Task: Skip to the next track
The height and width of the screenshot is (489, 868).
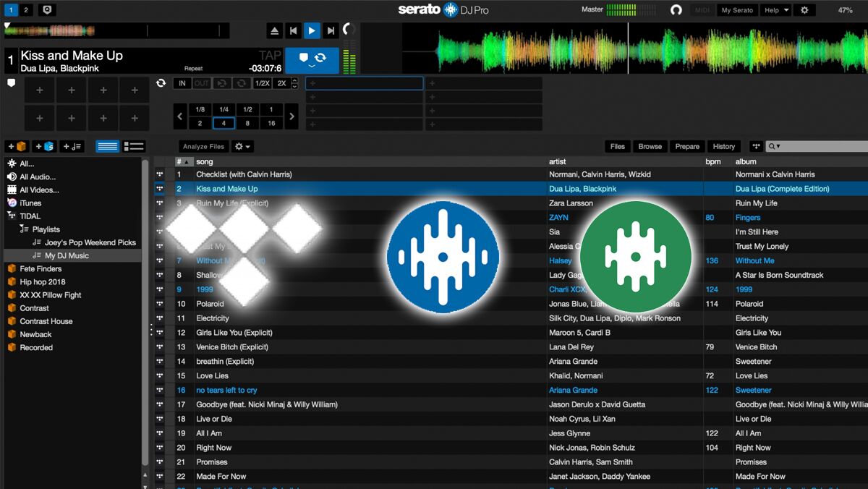Action: click(331, 30)
